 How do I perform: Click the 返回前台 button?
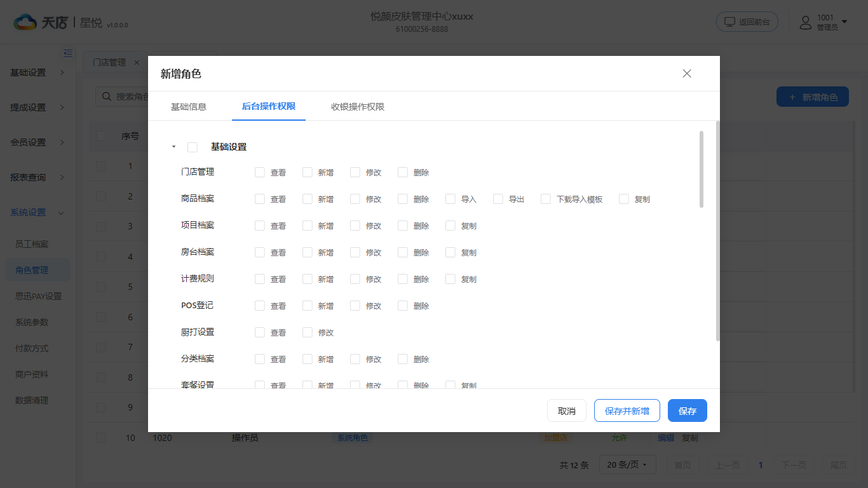748,22
